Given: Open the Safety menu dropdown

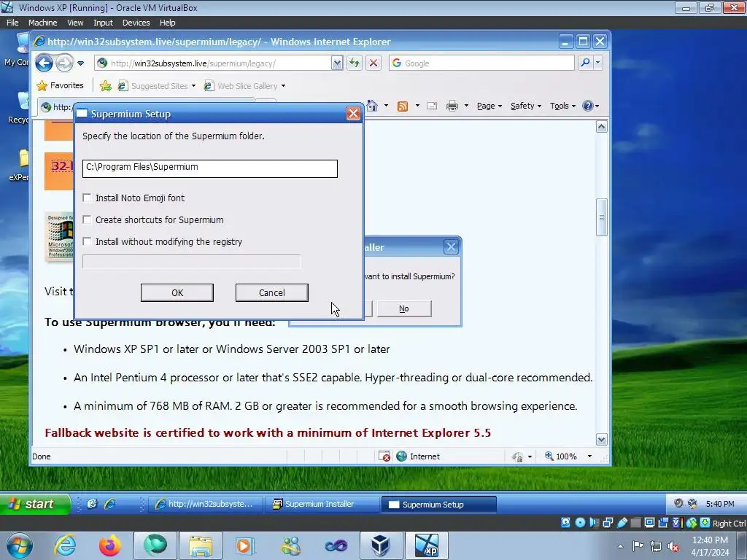Looking at the screenshot, I should tap(526, 106).
